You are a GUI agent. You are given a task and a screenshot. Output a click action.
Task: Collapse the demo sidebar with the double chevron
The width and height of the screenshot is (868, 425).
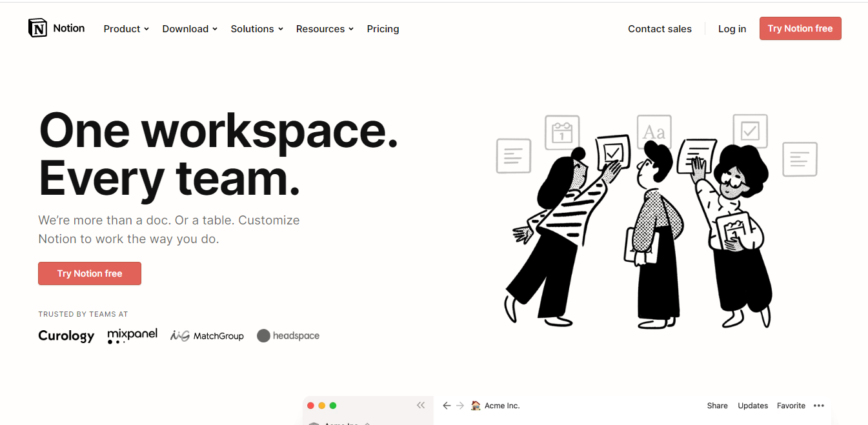tap(421, 404)
